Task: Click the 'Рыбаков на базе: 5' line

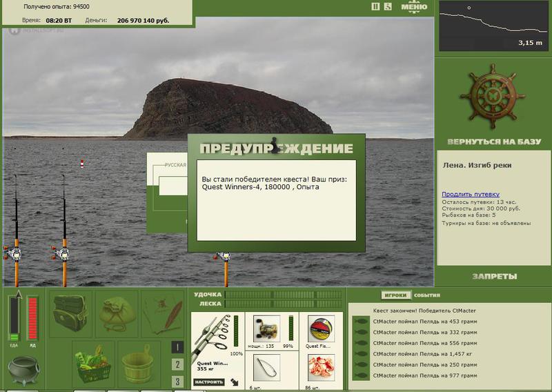Action: coord(469,215)
